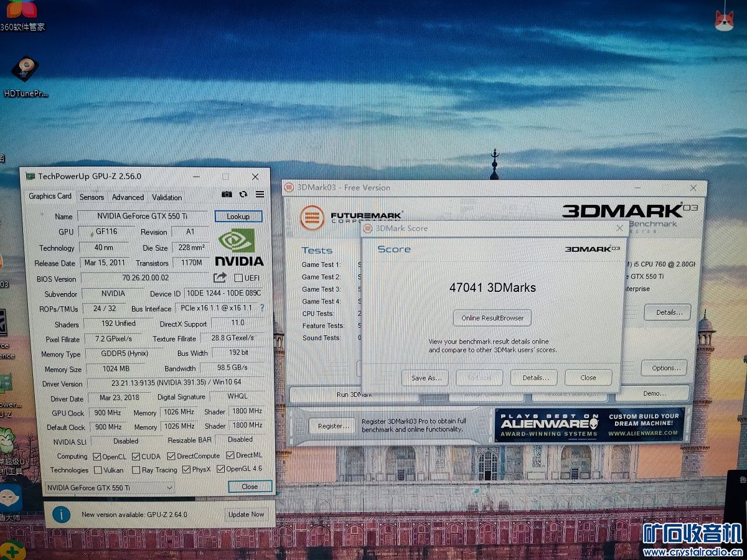Click Details button in 3DMark03 main window

click(668, 312)
